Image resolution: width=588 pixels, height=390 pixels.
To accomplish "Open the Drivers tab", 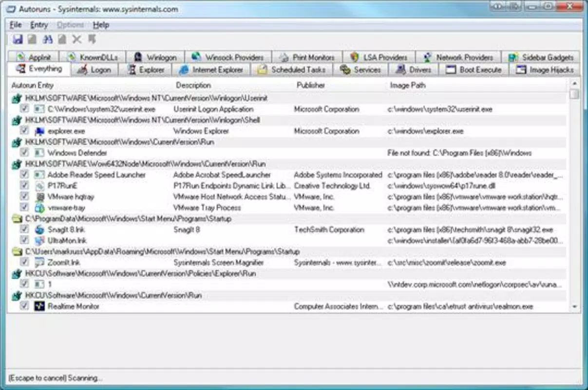I will 414,70.
